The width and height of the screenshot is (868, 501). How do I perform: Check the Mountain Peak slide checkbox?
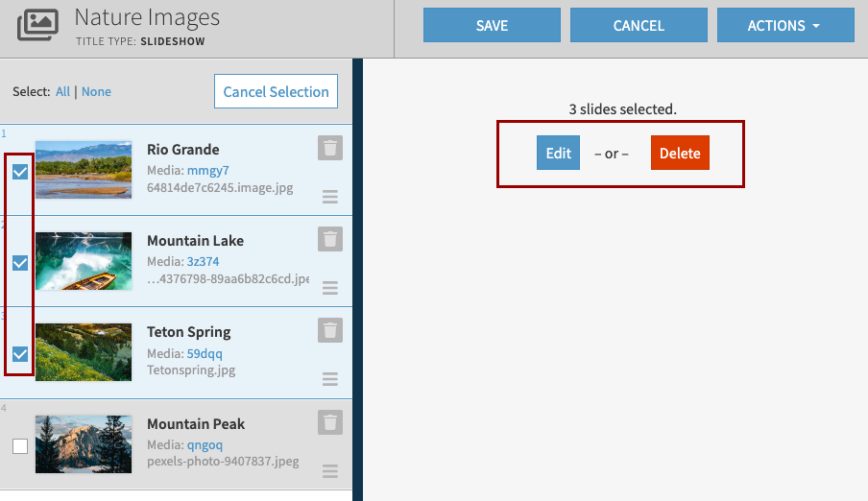19,445
